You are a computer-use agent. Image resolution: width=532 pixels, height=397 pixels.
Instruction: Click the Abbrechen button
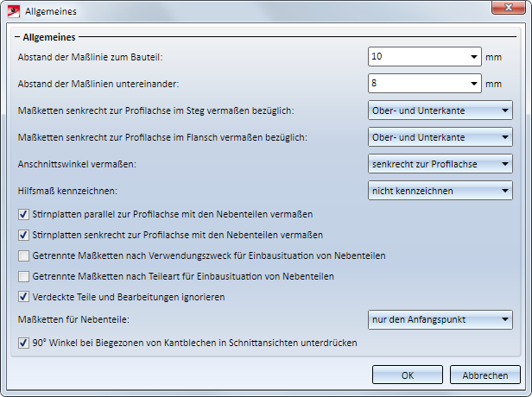coord(485,375)
